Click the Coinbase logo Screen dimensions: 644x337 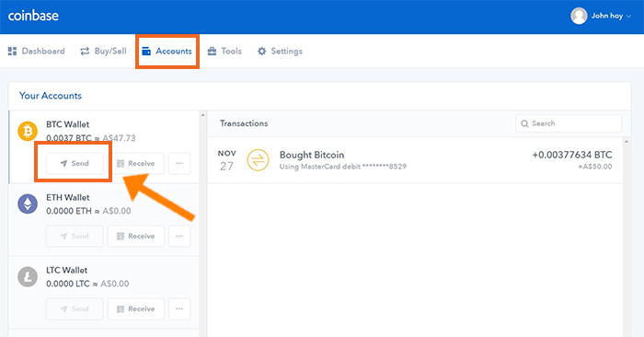[x=33, y=16]
